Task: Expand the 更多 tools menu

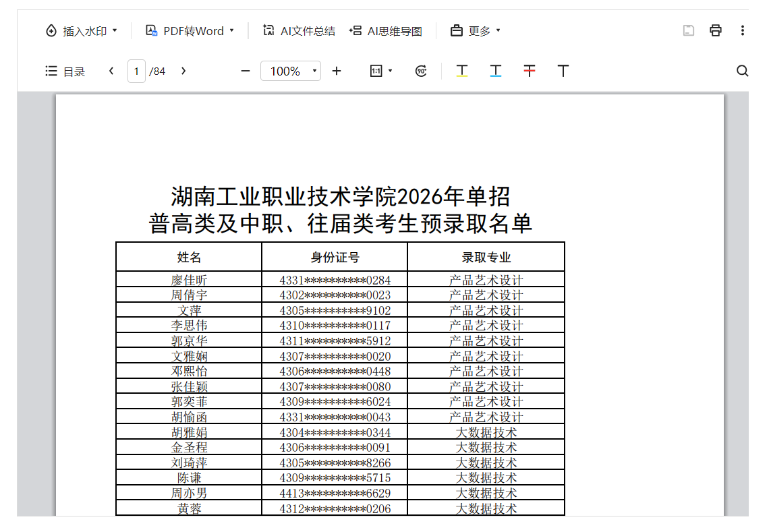Action: [x=476, y=31]
